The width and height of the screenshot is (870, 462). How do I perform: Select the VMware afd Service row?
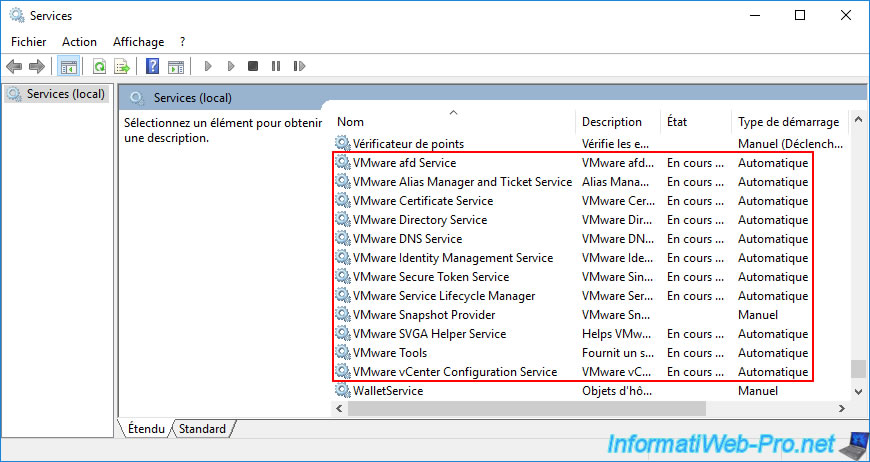point(590,163)
